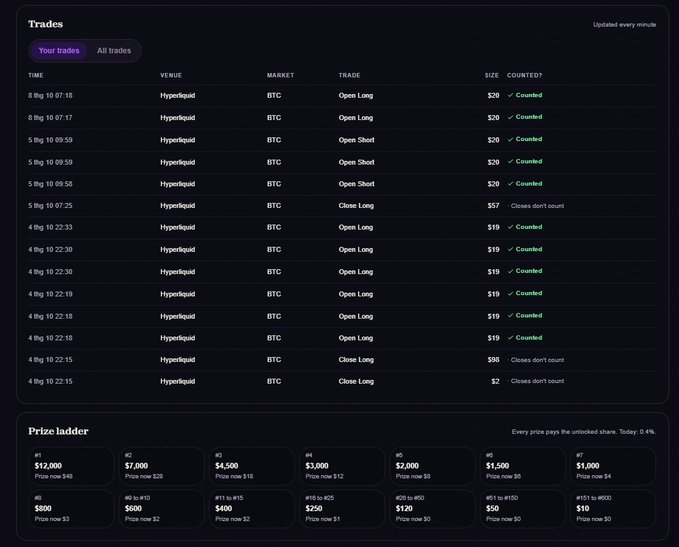Click the checkmark icon in the 09:58 row

pos(511,184)
